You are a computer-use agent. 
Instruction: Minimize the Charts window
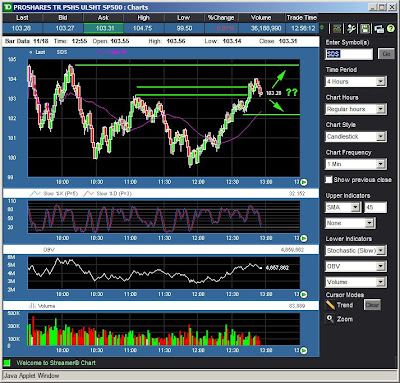click(373, 7)
